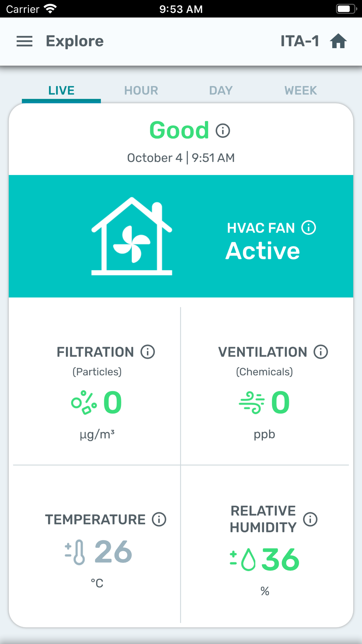Screen dimensions: 362x644
Task: Open the hamburger navigation menu
Action: [25, 41]
